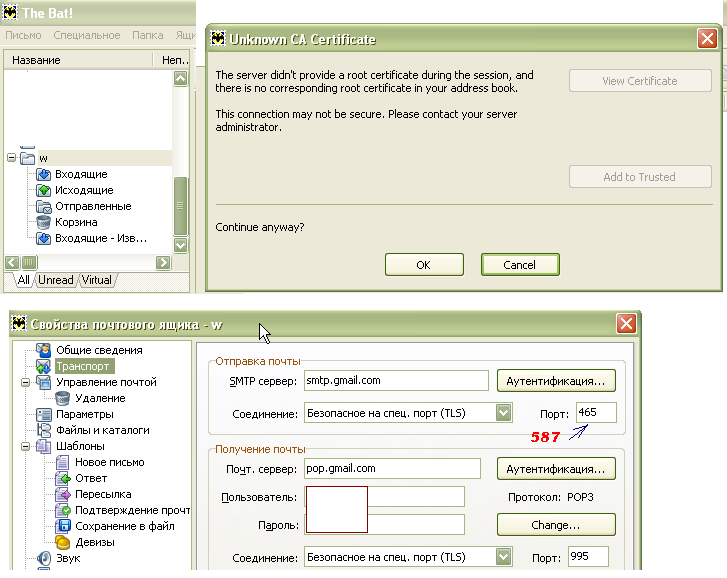The height and width of the screenshot is (578, 727).
Task: Open the Папка menu
Action: pyautogui.click(x=147, y=35)
